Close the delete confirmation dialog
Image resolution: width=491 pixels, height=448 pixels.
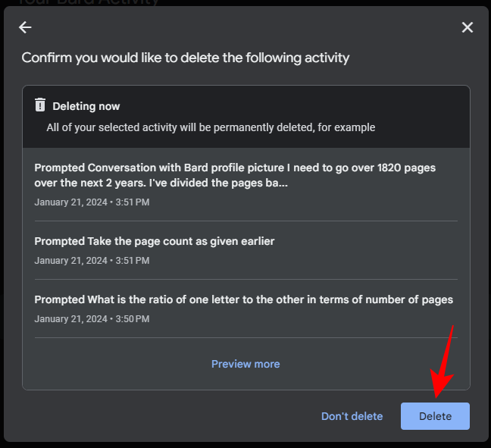point(468,27)
